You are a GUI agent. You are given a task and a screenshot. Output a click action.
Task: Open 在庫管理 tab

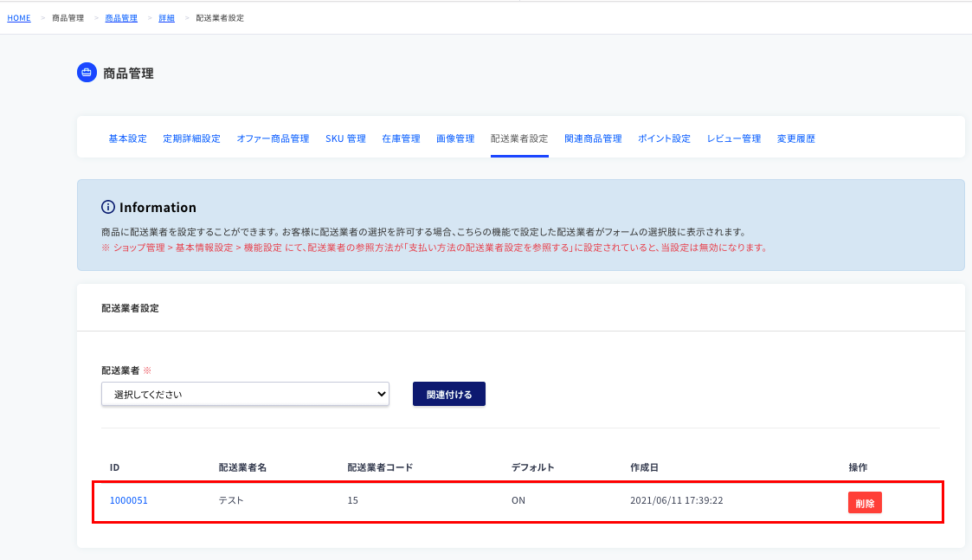(401, 138)
